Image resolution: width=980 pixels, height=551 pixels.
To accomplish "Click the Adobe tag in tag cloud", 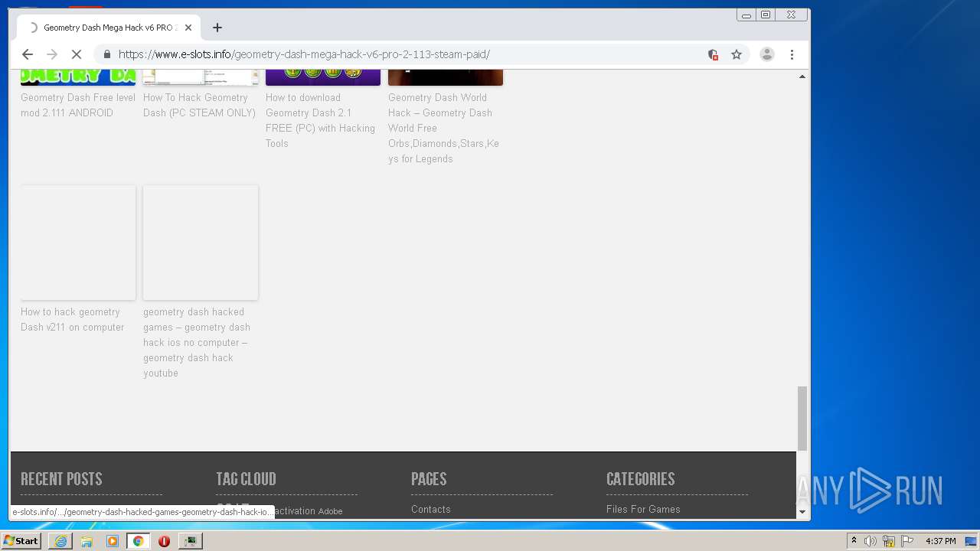I will [x=331, y=511].
